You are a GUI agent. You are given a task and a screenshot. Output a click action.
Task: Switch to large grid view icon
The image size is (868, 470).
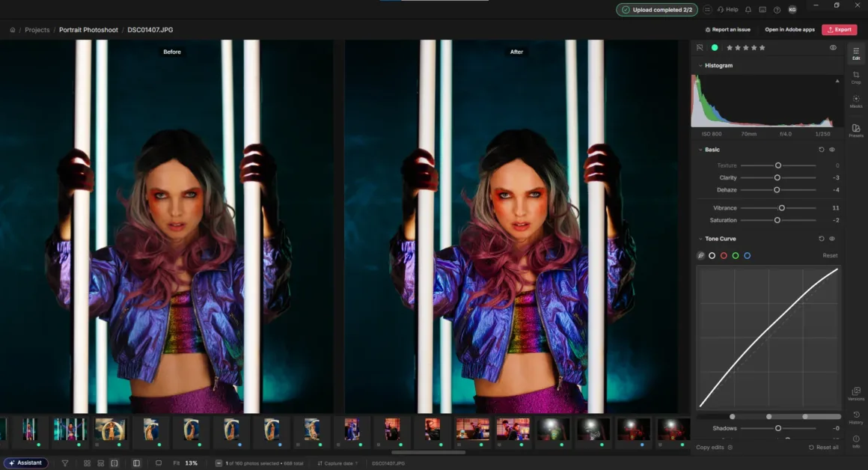click(101, 463)
